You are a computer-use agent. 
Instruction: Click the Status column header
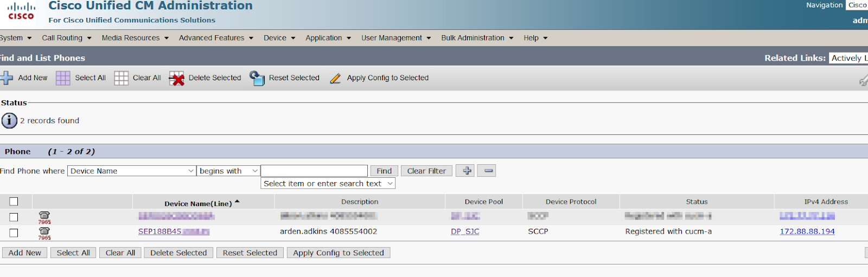click(697, 202)
